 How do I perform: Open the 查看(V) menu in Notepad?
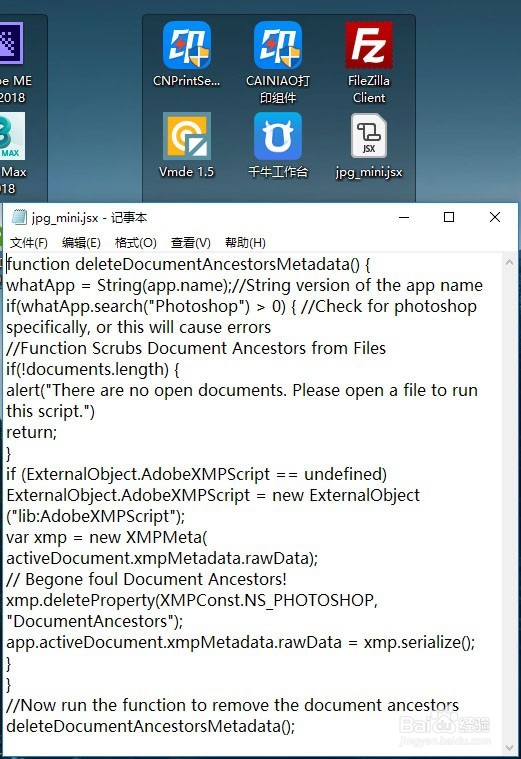191,243
